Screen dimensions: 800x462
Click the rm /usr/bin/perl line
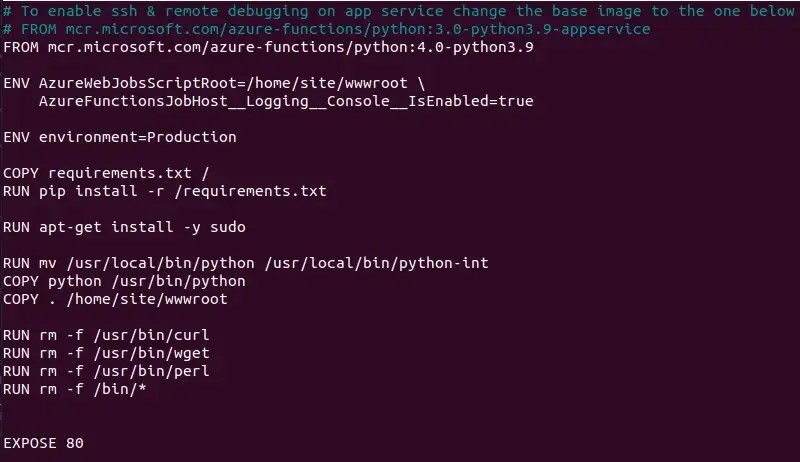point(106,371)
